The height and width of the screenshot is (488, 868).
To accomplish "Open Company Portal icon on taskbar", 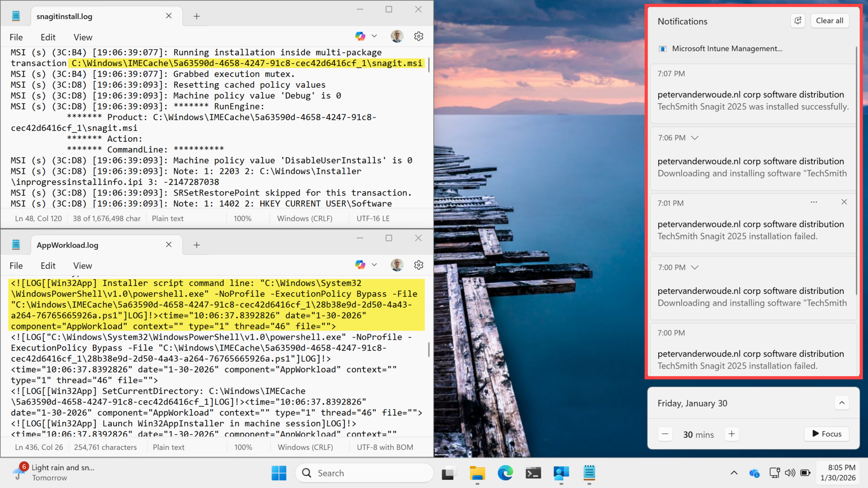I will (x=561, y=473).
